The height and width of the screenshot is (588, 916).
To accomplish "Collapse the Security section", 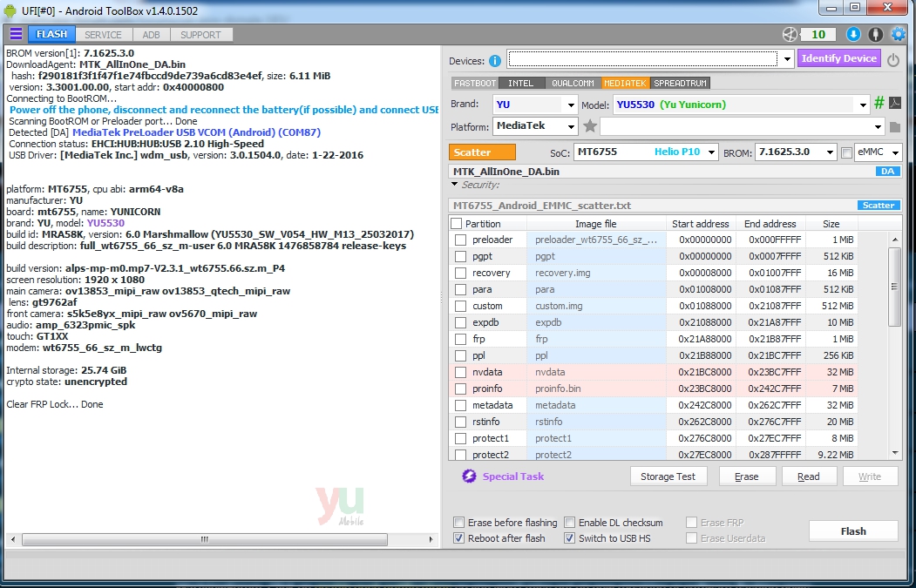I will coord(455,185).
